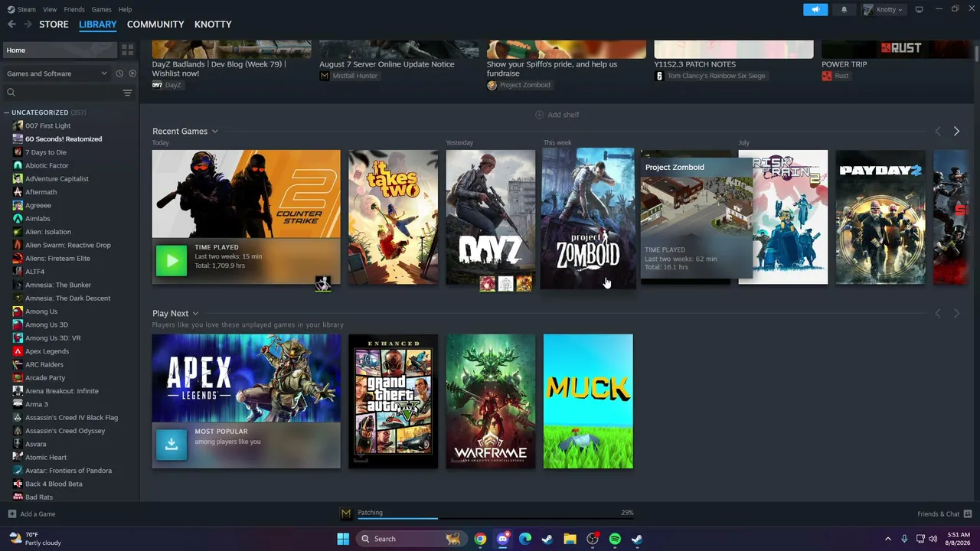The width and height of the screenshot is (980, 551).
Task: Open August 7 Server Online Update Notice
Action: [387, 64]
